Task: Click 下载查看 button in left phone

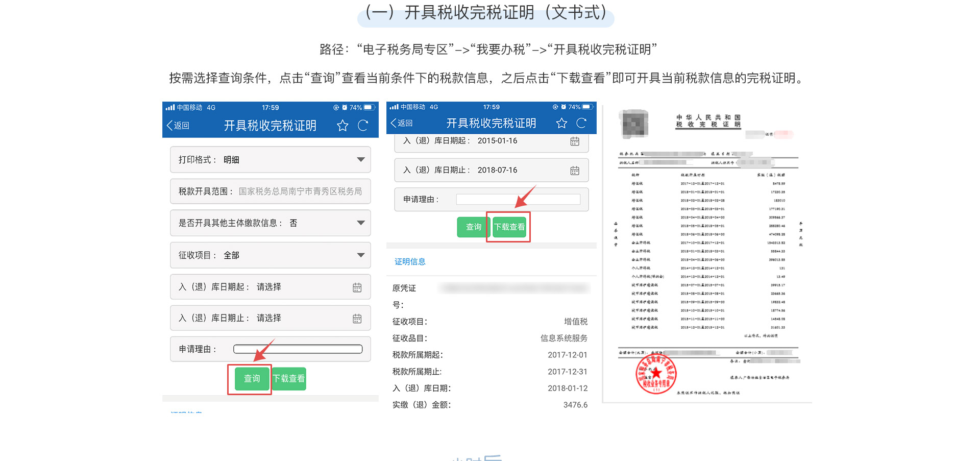Action: coord(289,379)
